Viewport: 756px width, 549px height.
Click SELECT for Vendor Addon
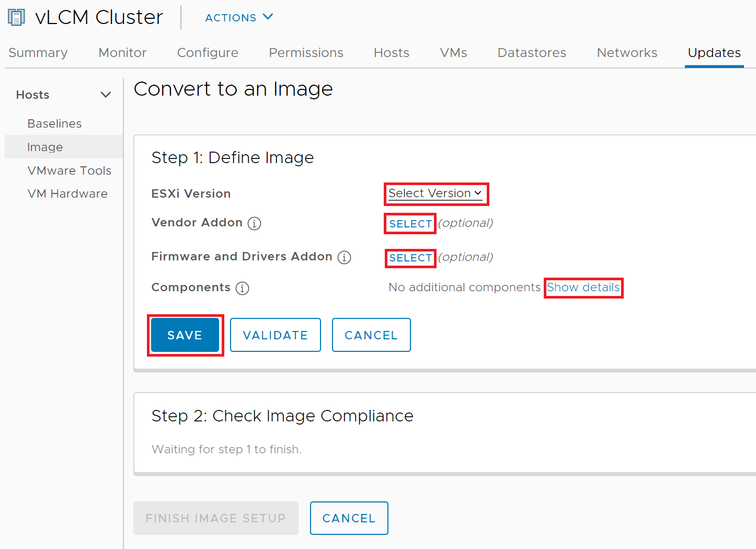pyautogui.click(x=410, y=223)
